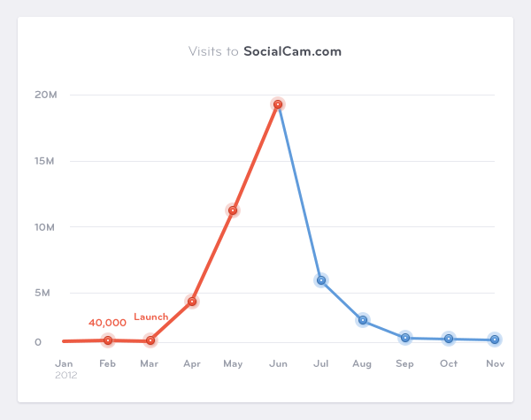The height and width of the screenshot is (420, 531).
Task: Click the June peak data point
Action: (x=278, y=104)
